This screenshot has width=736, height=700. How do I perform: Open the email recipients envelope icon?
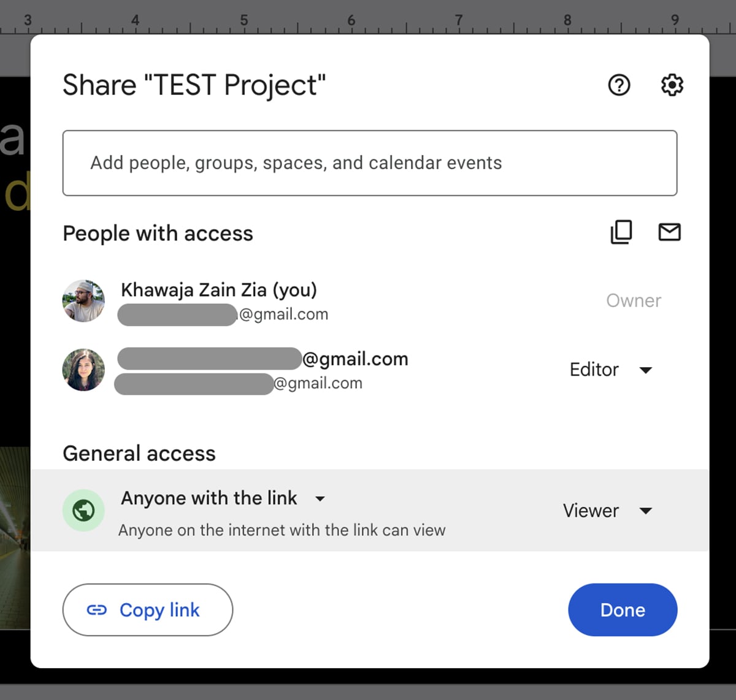click(670, 232)
